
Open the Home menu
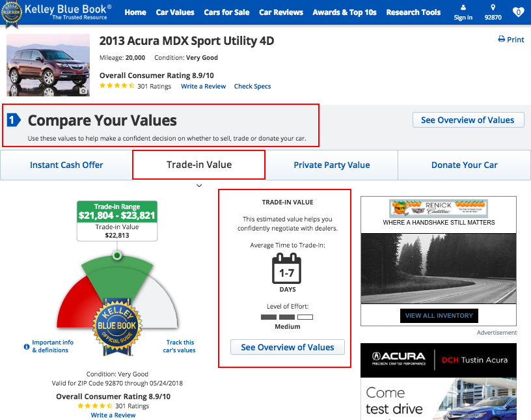click(135, 12)
